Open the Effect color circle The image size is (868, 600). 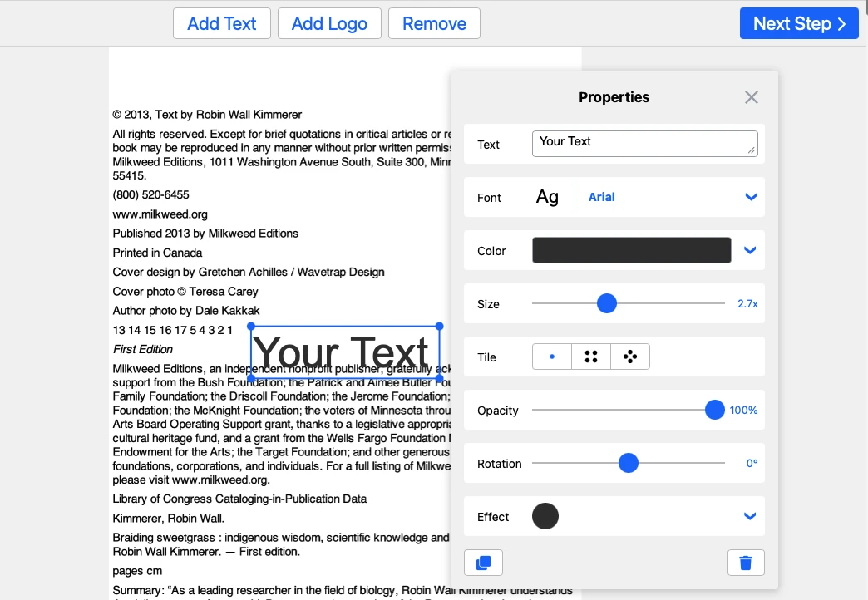coord(545,516)
